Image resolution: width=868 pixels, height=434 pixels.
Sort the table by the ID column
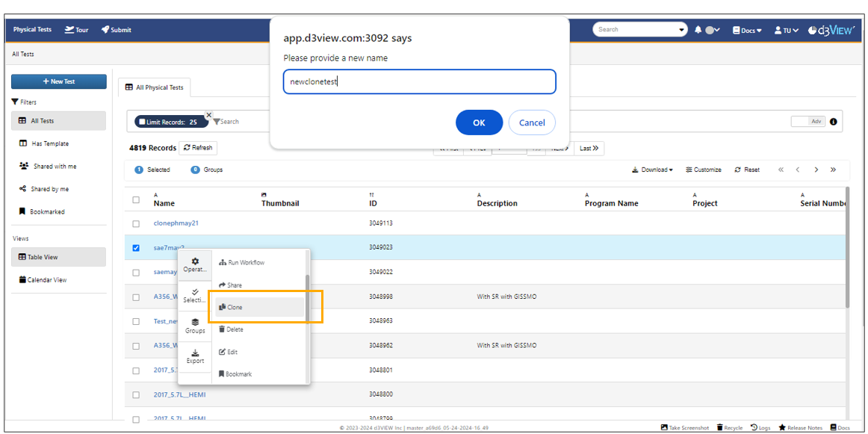[x=373, y=203]
